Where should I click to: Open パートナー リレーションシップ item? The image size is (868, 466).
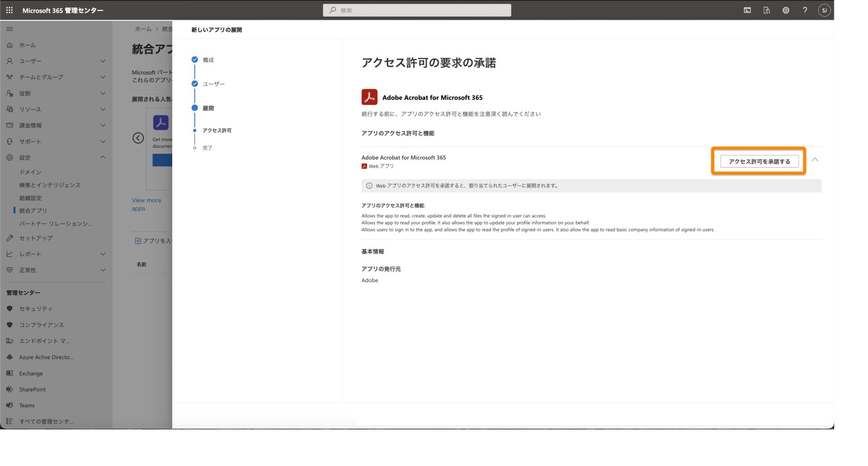pyautogui.click(x=56, y=224)
